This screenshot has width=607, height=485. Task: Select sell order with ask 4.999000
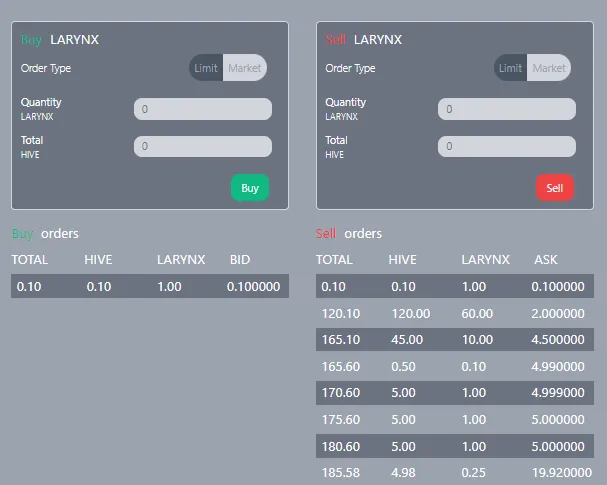[x=455, y=393]
